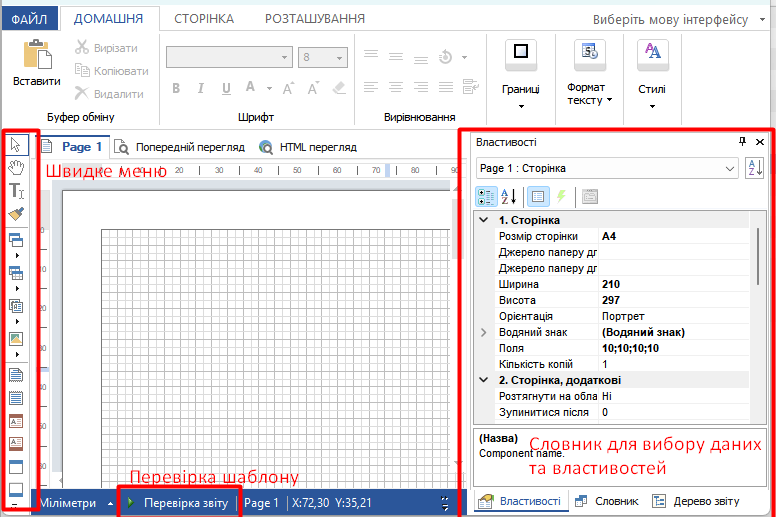
Task: Open the Виберіть мову інтерфейсу dropdown
Action: pyautogui.click(x=763, y=19)
